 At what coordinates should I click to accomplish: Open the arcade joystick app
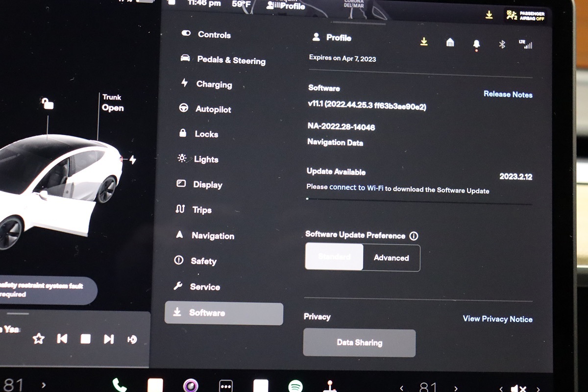click(x=330, y=386)
